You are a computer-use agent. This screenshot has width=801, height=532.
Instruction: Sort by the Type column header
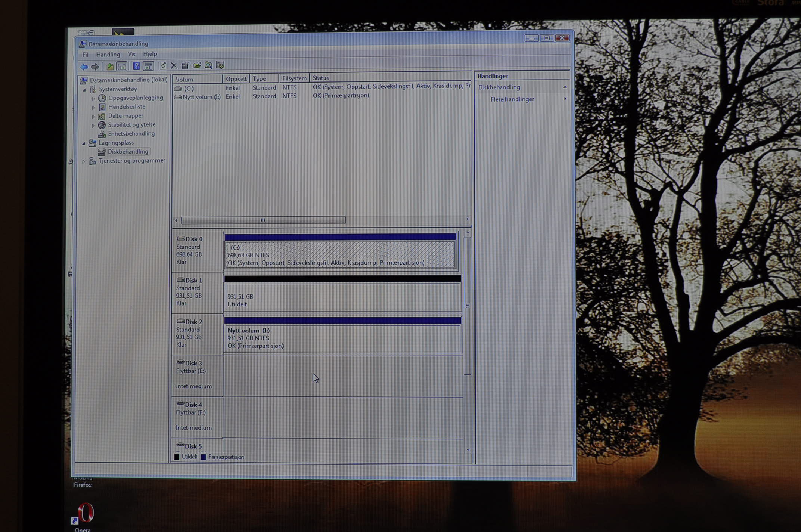265,78
